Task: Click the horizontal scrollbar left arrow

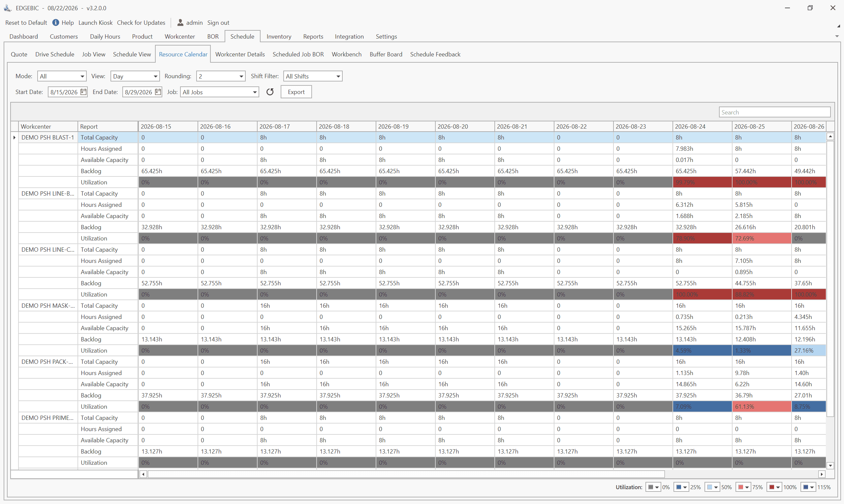Action: 143,474
